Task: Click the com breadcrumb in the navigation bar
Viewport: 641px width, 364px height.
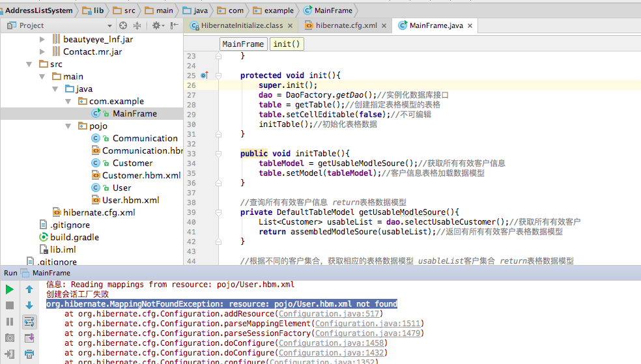Action: tap(231, 10)
